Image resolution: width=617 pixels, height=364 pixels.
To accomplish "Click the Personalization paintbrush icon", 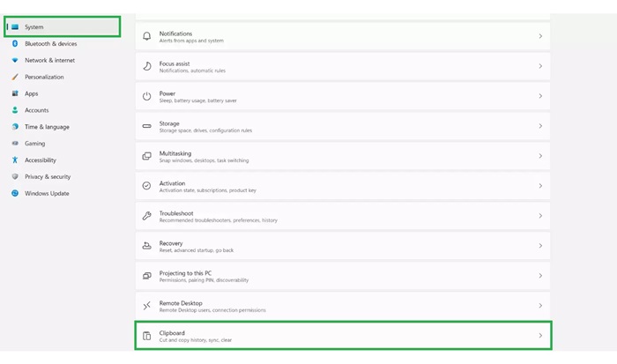I will coord(15,77).
